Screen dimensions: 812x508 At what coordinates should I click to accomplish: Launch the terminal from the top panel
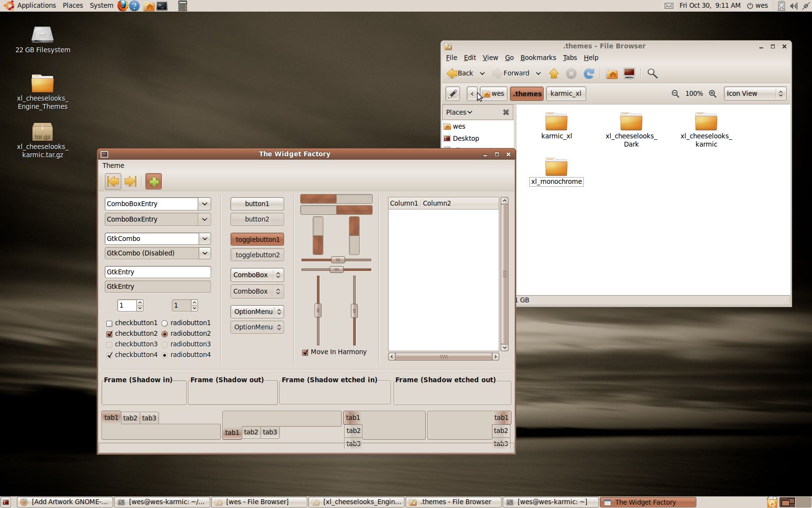[x=162, y=6]
